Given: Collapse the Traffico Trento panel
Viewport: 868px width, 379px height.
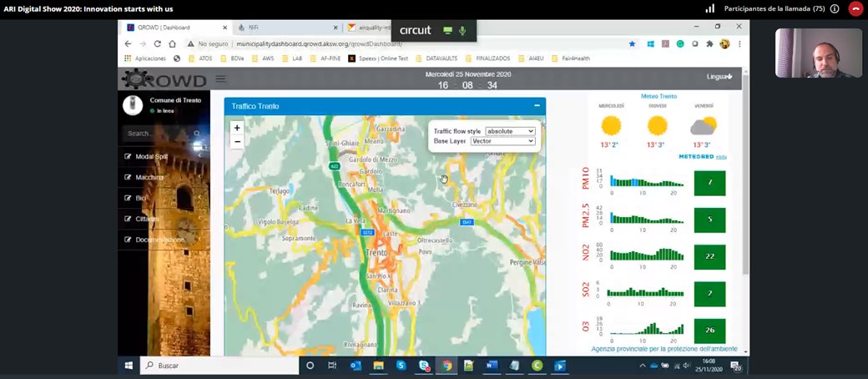Looking at the screenshot, I should coord(537,106).
